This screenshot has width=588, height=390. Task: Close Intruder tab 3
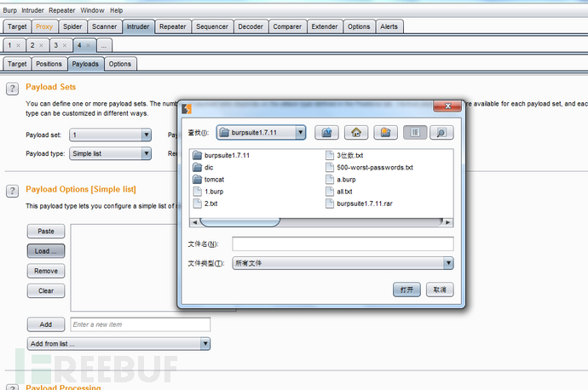click(65, 45)
